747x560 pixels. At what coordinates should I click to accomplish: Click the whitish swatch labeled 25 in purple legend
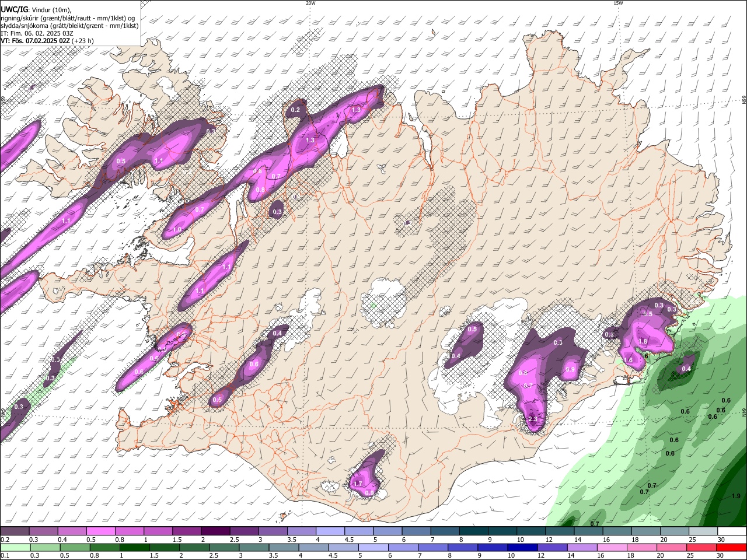(702, 531)
